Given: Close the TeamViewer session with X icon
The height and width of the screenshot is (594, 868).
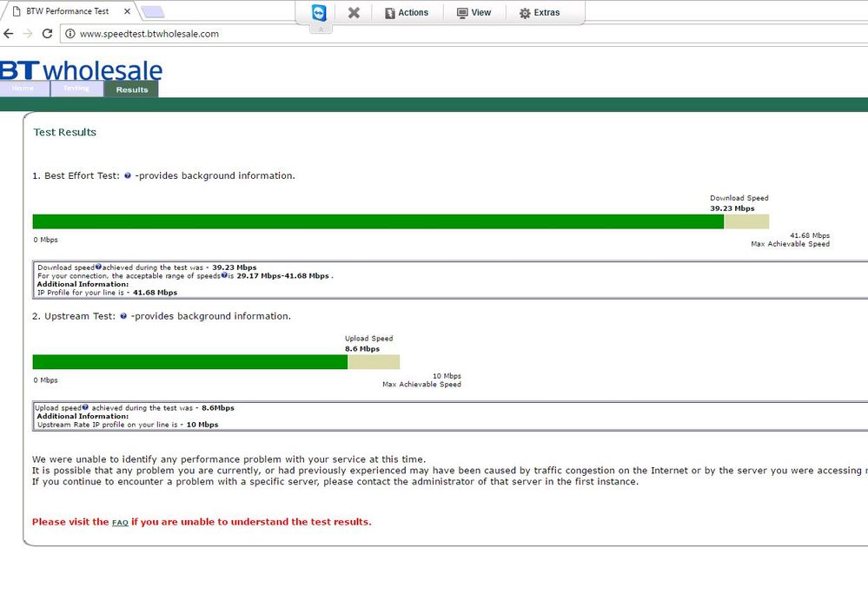Looking at the screenshot, I should click(x=354, y=12).
